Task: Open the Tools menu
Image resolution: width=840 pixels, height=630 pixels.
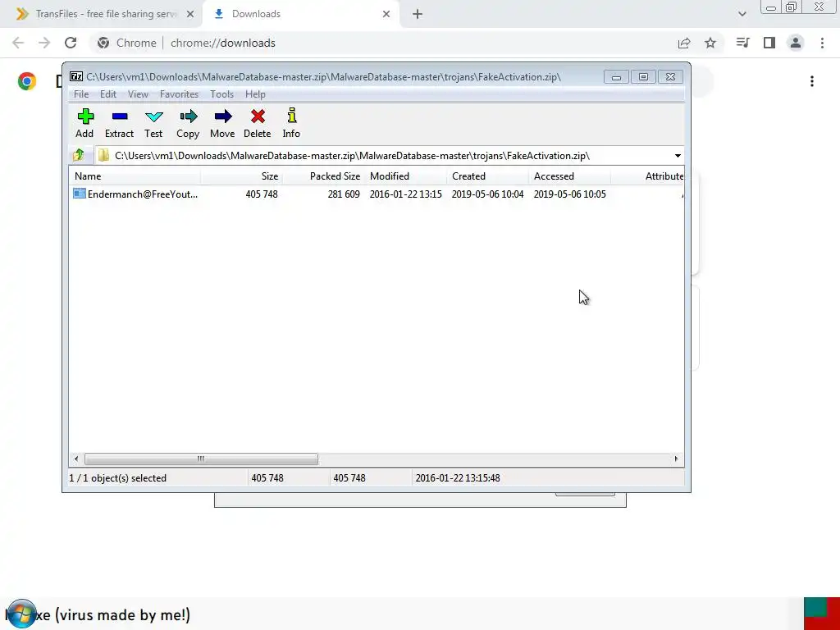Action: click(x=221, y=94)
